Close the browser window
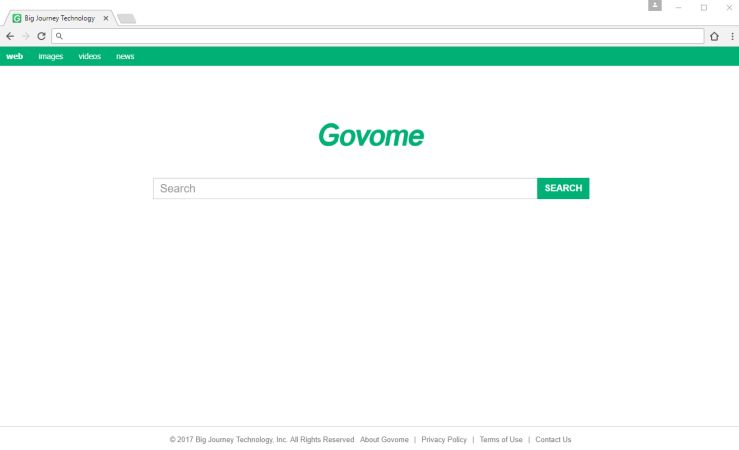This screenshot has width=739, height=450. coord(729,8)
